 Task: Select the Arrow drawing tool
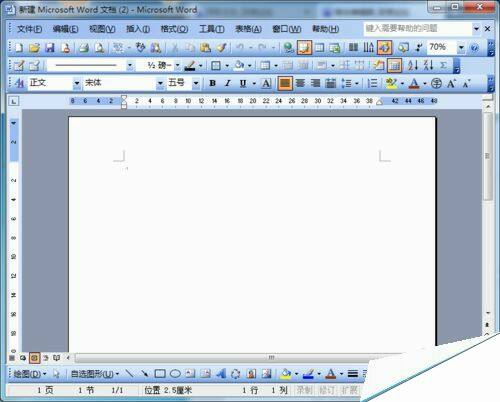tap(144, 374)
